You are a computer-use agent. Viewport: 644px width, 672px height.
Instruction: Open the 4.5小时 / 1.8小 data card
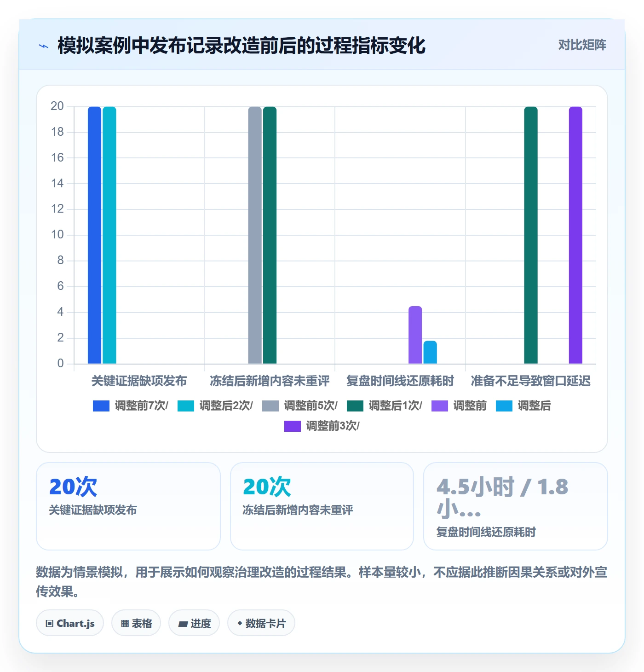(516, 506)
